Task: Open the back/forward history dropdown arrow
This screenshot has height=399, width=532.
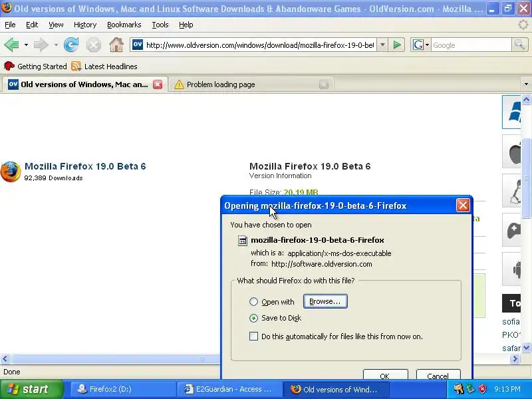Action: (26, 45)
